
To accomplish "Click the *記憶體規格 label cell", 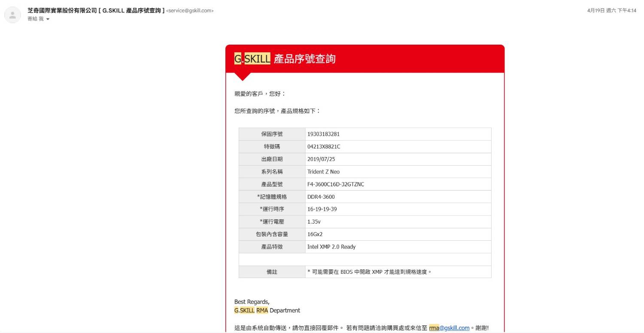I will pyautogui.click(x=272, y=197).
